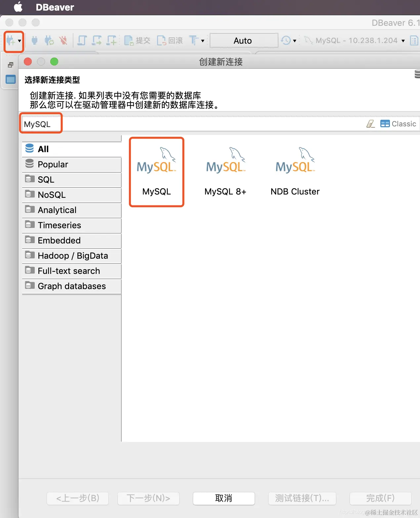Select the NDB Cluster driver tile
Image resolution: width=420 pixels, height=518 pixels.
(x=295, y=172)
